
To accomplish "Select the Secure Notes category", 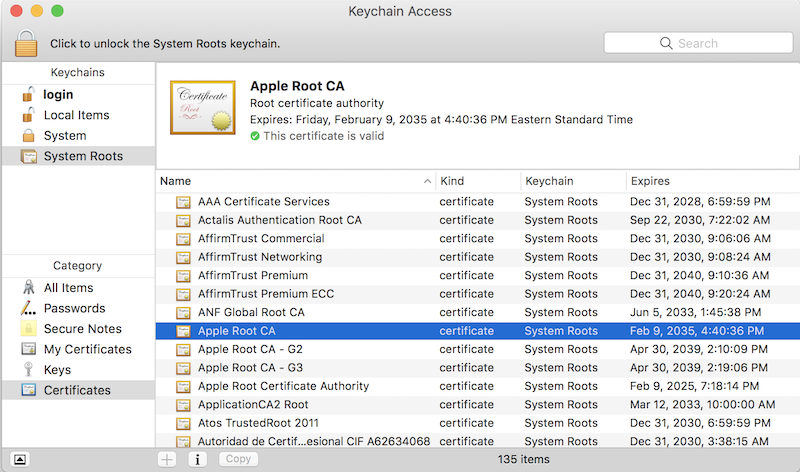I will 82,329.
